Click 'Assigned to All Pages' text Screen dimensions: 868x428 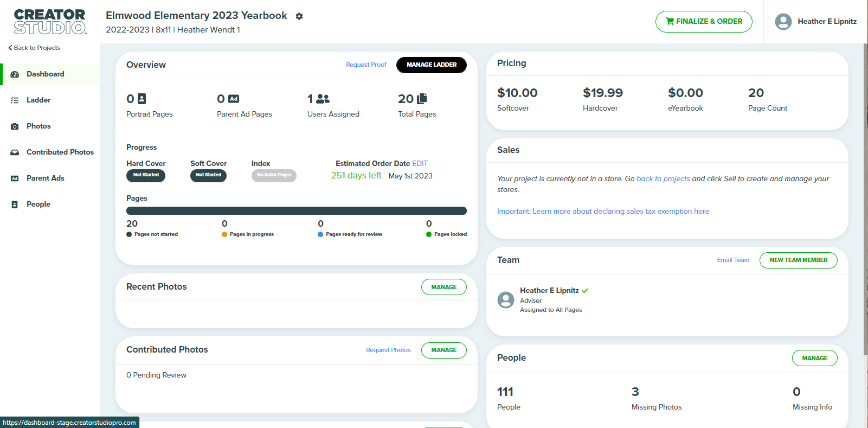pos(551,310)
